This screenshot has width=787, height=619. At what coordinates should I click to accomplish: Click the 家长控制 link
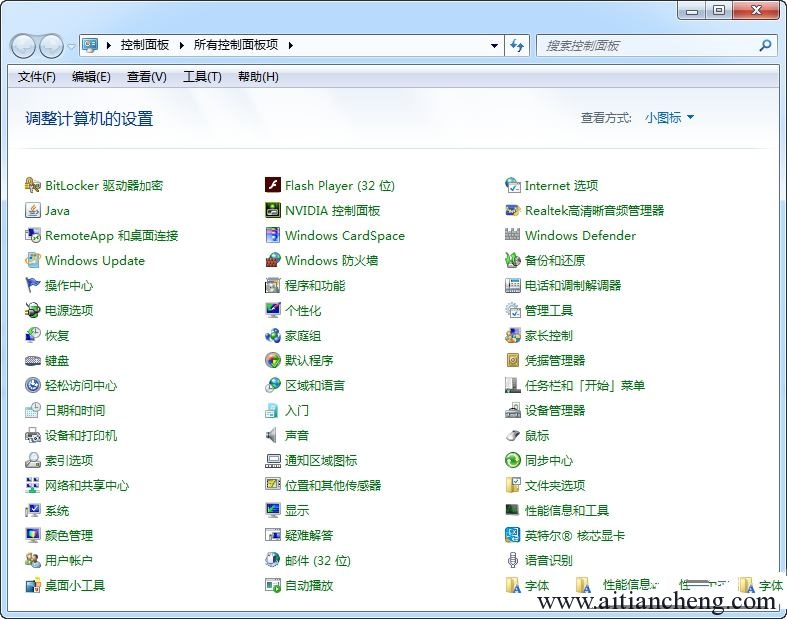[549, 336]
